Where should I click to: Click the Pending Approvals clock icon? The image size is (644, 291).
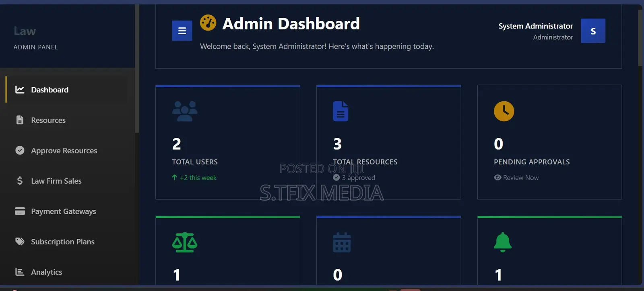[504, 111]
